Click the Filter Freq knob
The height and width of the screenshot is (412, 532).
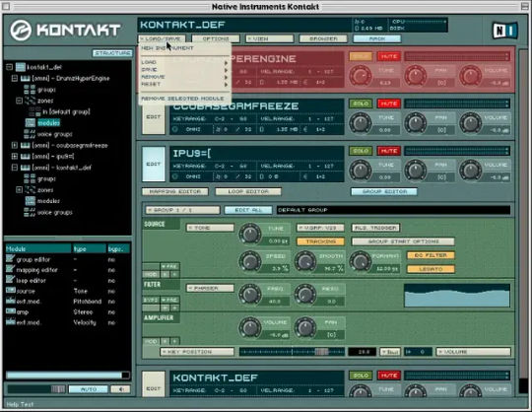pyautogui.click(x=250, y=294)
